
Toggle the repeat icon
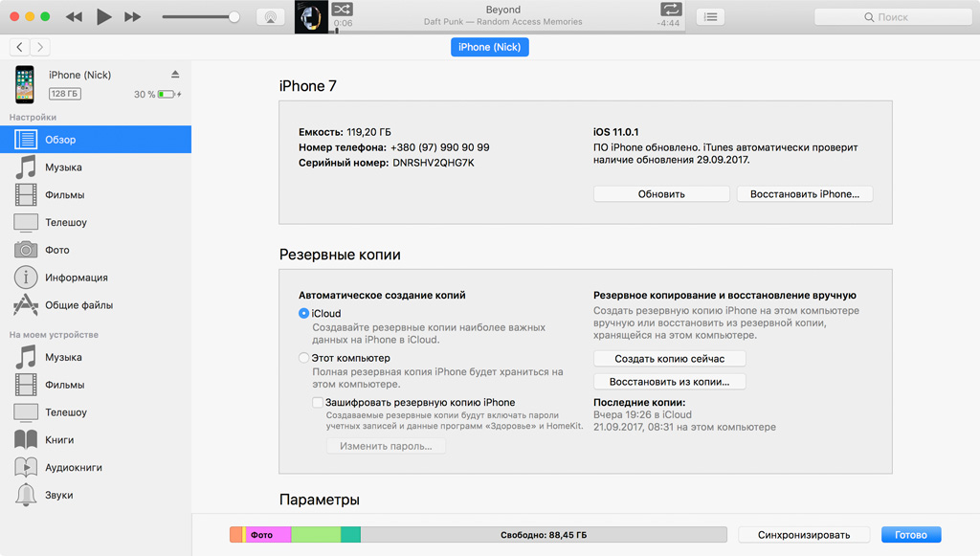pyautogui.click(x=671, y=9)
